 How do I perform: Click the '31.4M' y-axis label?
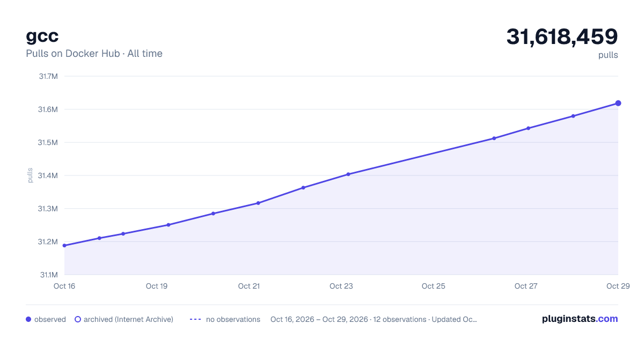coord(48,175)
